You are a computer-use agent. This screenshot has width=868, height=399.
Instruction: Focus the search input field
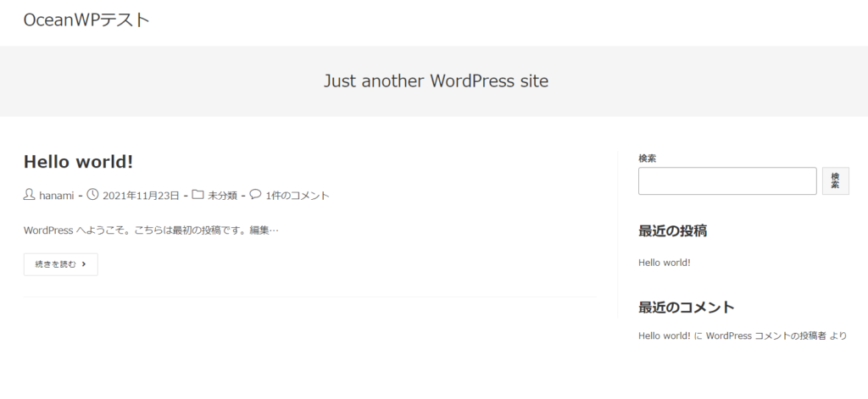click(727, 181)
